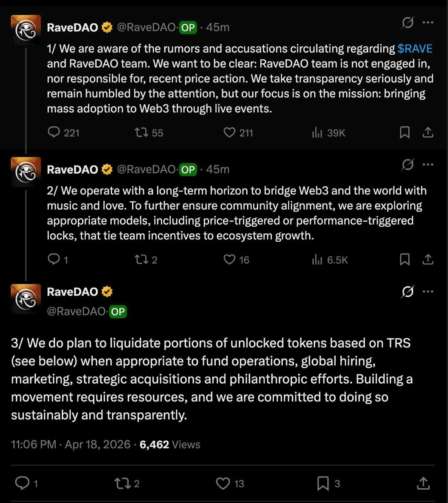448x503 pixels.
Task: Open the 11:06 PM Apr 18, 2026 timestamp
Action: click(71, 444)
